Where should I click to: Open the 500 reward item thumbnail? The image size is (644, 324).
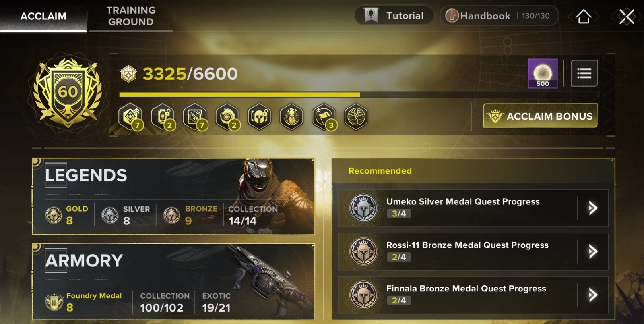tap(543, 73)
